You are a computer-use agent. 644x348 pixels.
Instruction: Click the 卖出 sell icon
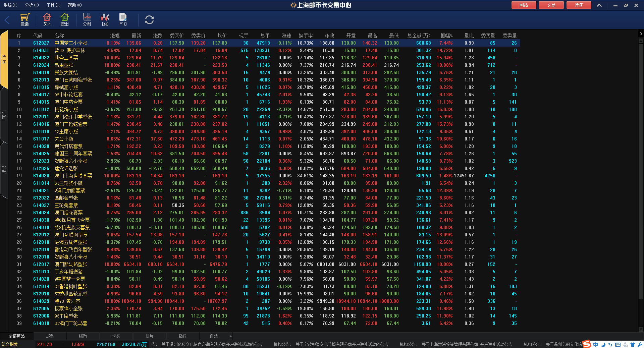coord(65,19)
